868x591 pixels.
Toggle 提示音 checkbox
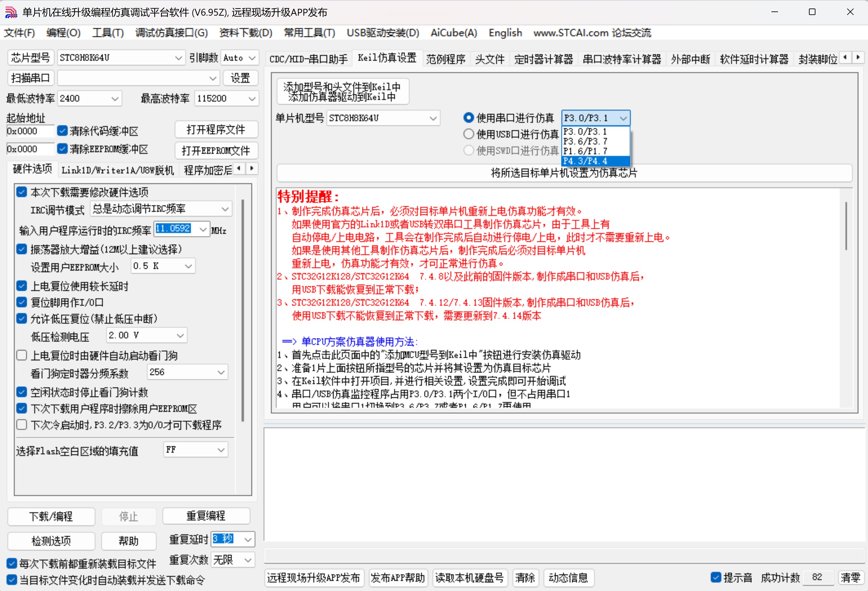(x=716, y=578)
